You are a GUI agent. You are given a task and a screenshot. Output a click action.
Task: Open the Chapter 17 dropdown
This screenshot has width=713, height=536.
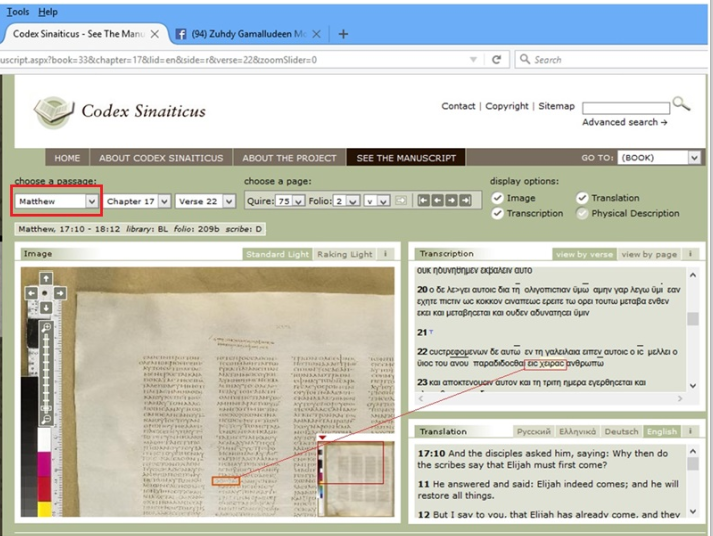tap(137, 201)
